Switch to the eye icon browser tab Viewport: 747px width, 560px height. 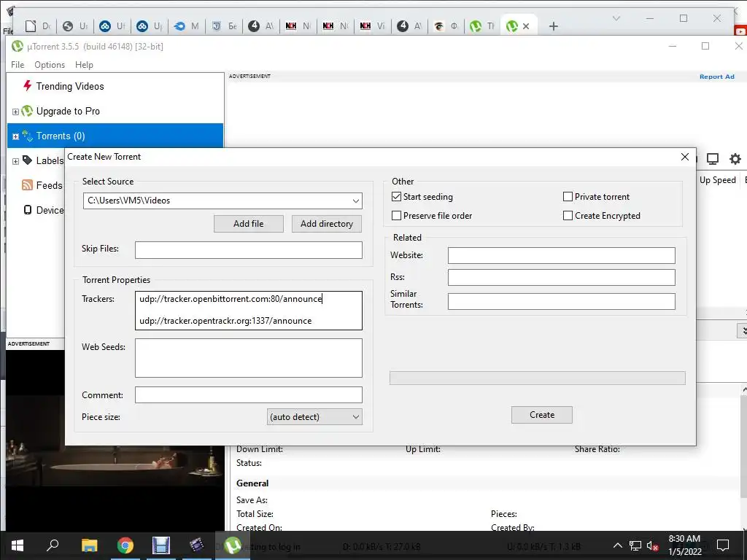[446, 26]
